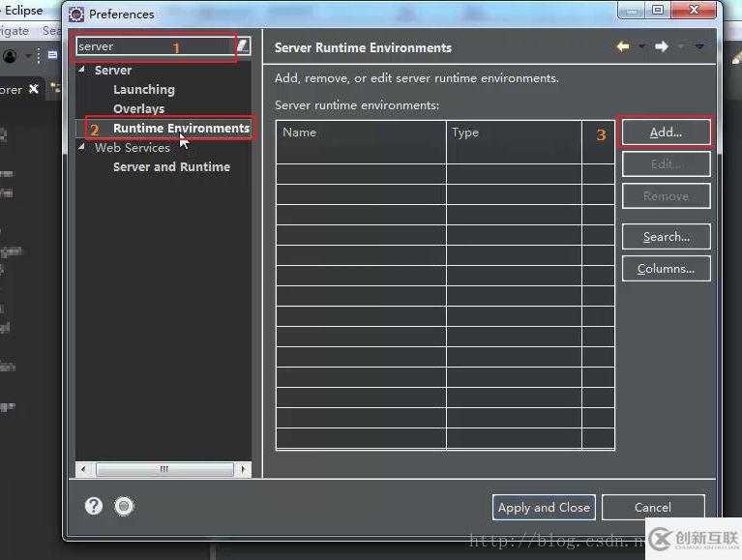Click the preference recording circle icon
742x560 pixels.
pyautogui.click(x=124, y=506)
